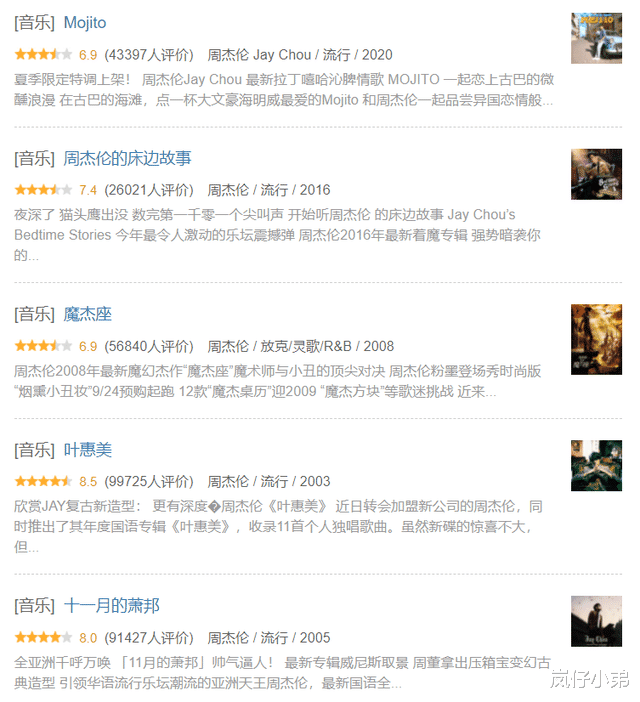Open the 十一月的萧邦 album title link
This screenshot has width=640, height=702.
(111, 606)
